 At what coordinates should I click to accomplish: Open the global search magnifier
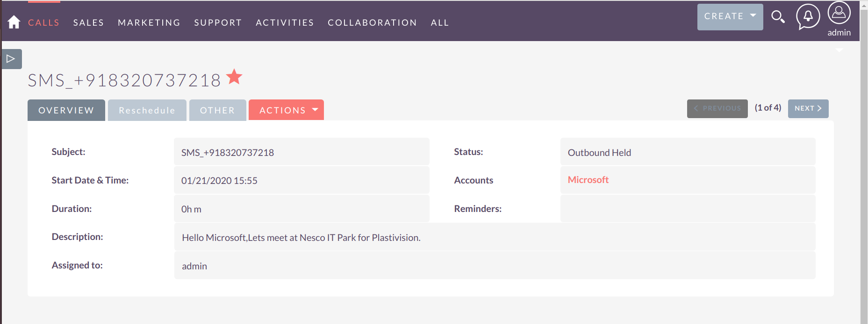coord(778,17)
